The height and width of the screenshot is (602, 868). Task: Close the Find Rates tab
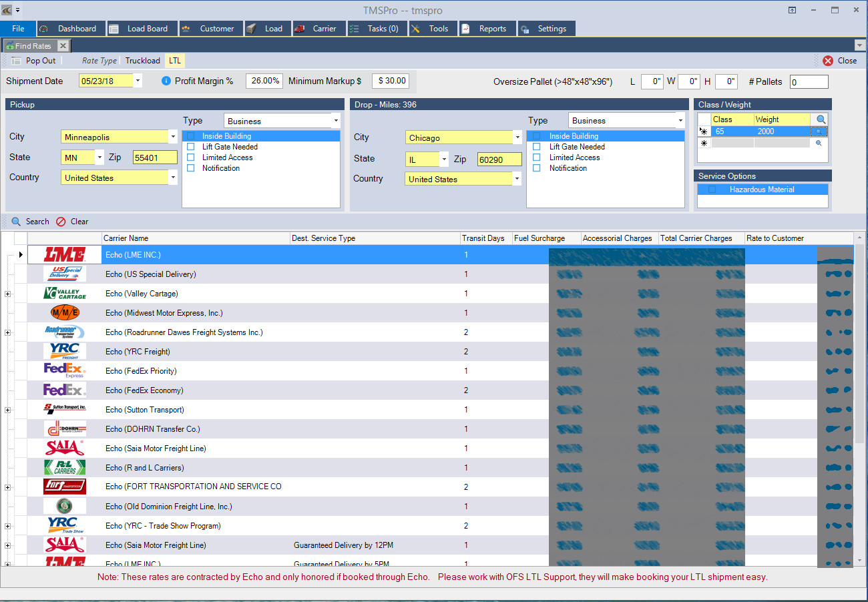click(x=63, y=46)
